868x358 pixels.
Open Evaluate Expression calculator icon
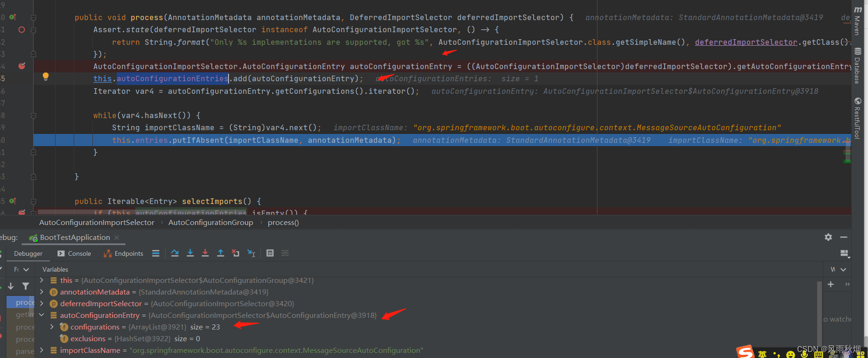click(x=270, y=253)
